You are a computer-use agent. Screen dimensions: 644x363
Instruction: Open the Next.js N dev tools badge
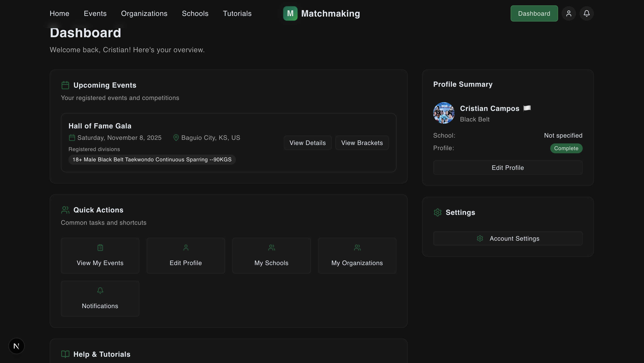[17, 346]
